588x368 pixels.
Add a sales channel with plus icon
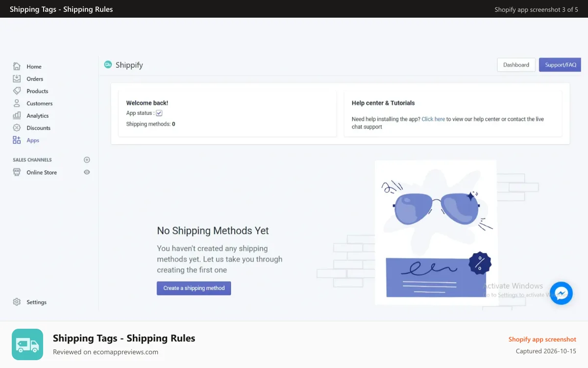pyautogui.click(x=87, y=159)
